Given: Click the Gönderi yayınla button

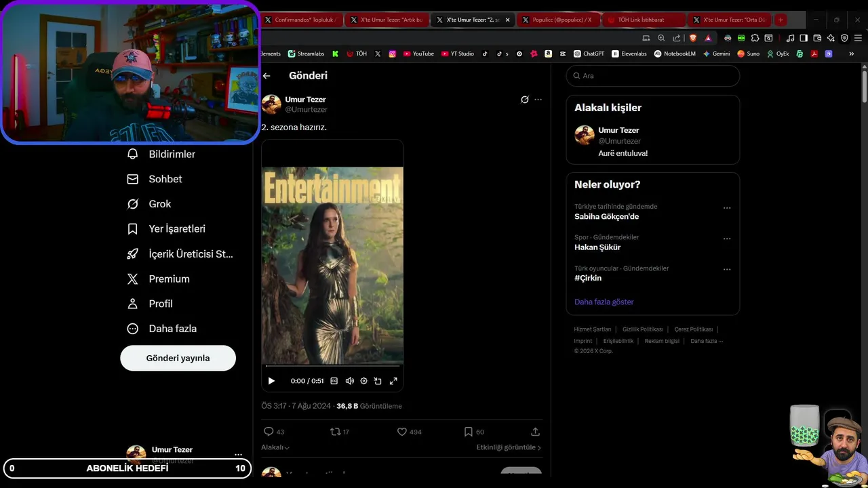Looking at the screenshot, I should point(178,358).
